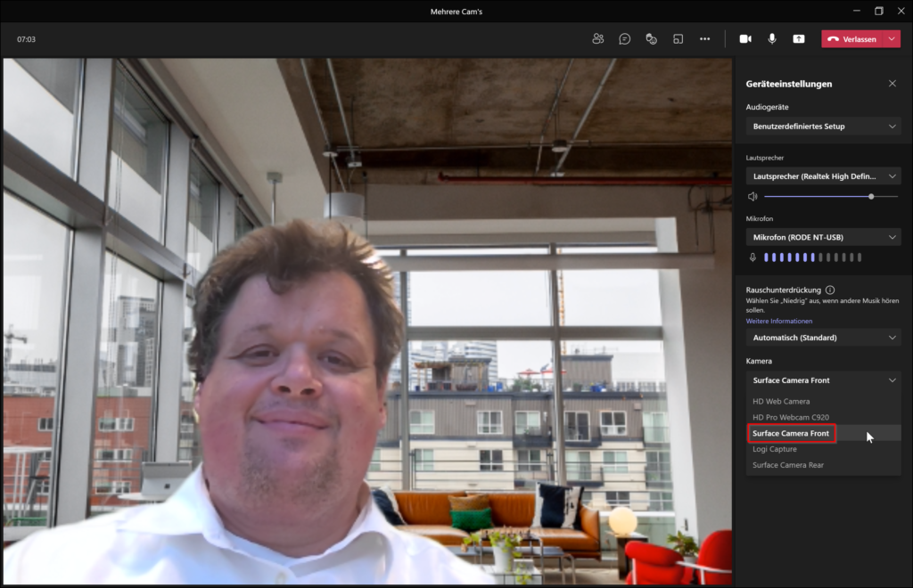Expand the arrow next to Verlassen
This screenshot has height=588, width=913.
892,39
